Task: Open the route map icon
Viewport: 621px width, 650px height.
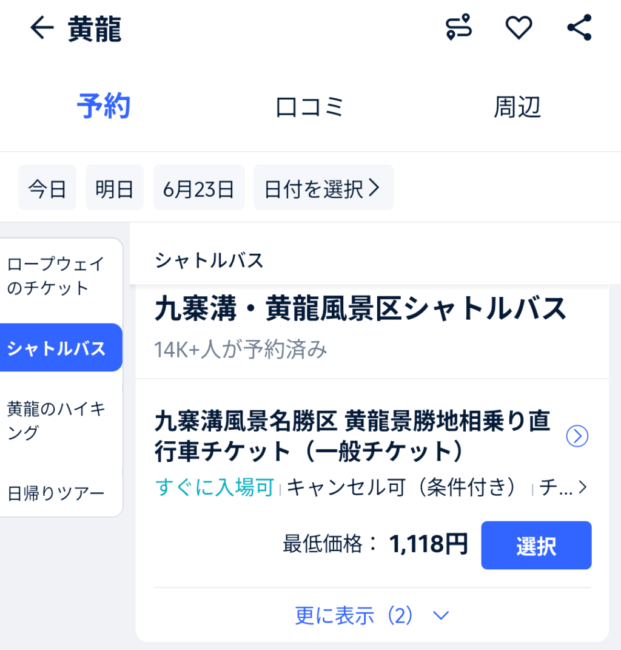Action: (x=458, y=27)
